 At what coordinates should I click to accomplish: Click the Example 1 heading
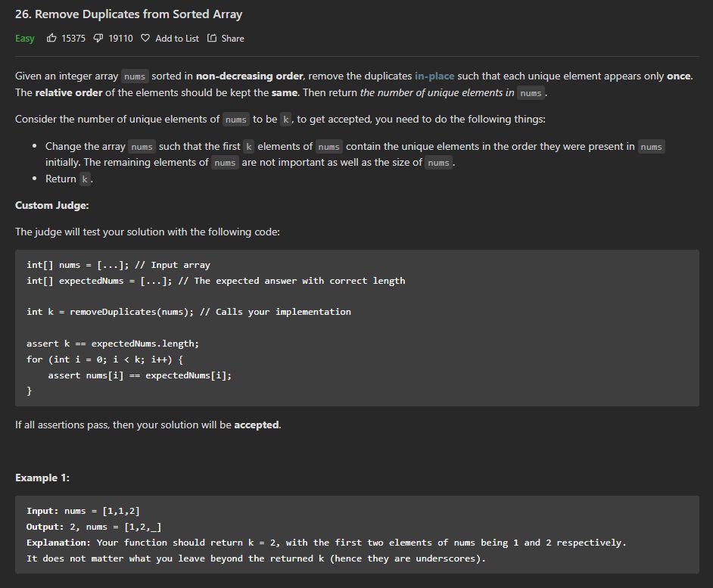pos(42,478)
